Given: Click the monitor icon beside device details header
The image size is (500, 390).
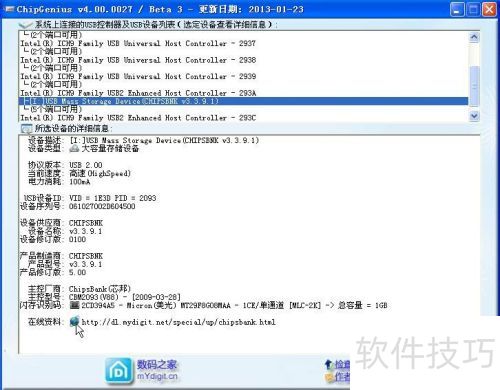Looking at the screenshot, I should 26,129.
